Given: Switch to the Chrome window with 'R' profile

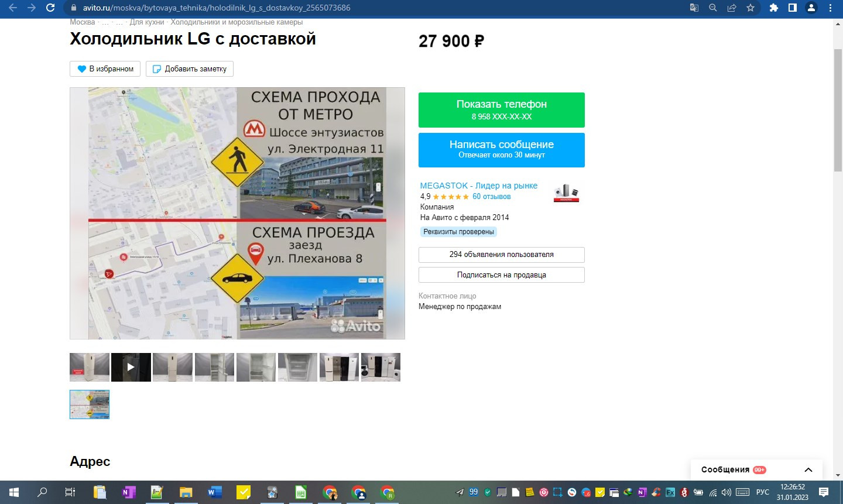Looking at the screenshot, I should (x=387, y=492).
